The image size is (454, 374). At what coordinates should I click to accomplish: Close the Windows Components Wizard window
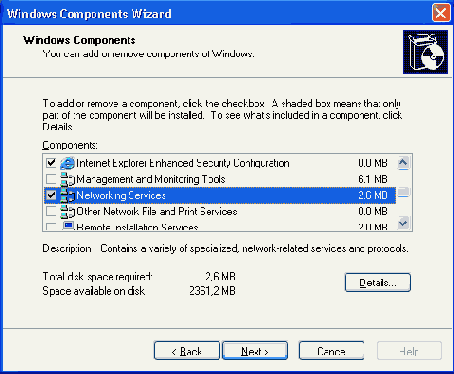pos(441,13)
